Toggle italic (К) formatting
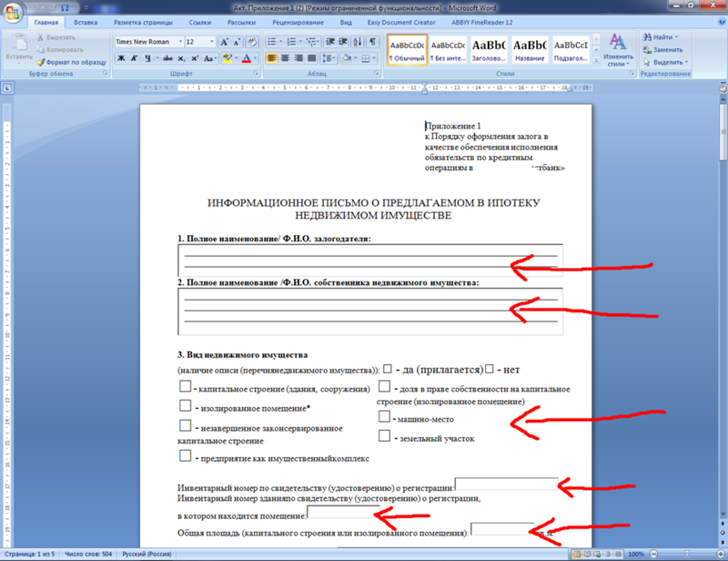This screenshot has width=728, height=561. tap(134, 58)
